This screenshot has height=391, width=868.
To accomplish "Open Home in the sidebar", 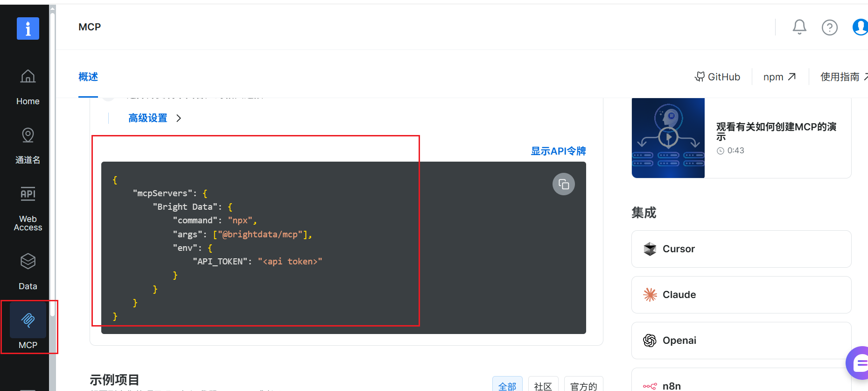I will pos(28,87).
